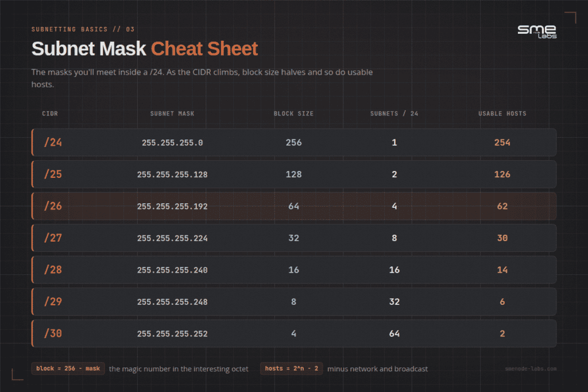Click the 'Subnet Mask Cheat Sheet' title
Screen dimensions: 588x392
[x=144, y=49]
